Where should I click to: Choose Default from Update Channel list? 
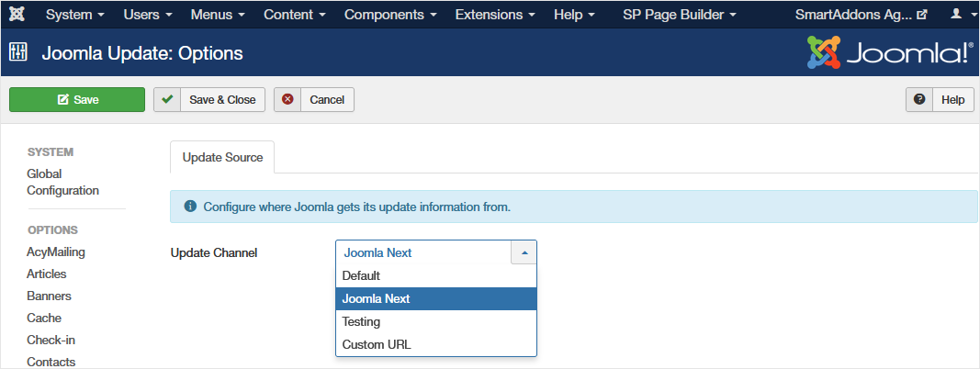click(x=436, y=276)
